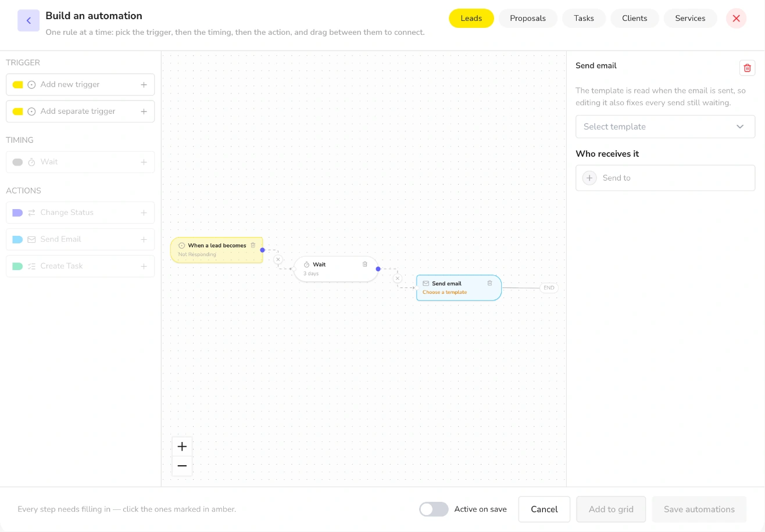This screenshot has width=765, height=532.
Task: Click the Cancel button
Action: 544,509
